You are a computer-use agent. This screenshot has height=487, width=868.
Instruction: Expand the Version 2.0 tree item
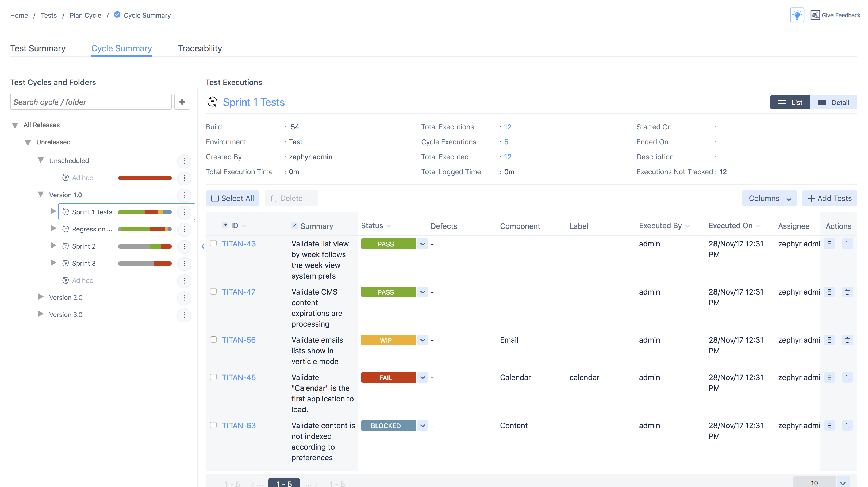[39, 297]
